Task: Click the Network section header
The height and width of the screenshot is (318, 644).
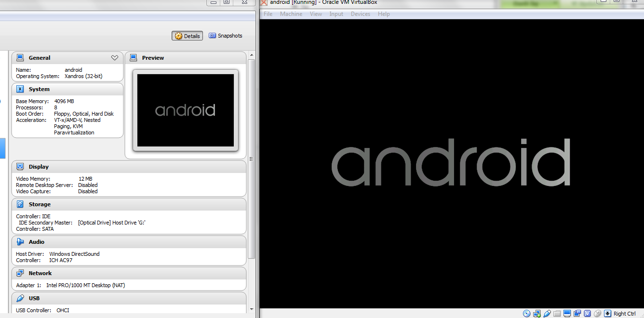Action: (x=129, y=273)
